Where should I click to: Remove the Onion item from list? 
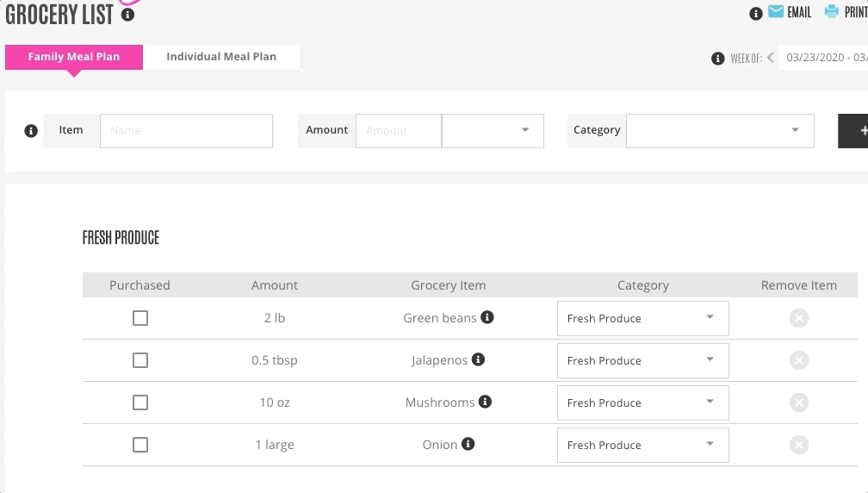[799, 445]
